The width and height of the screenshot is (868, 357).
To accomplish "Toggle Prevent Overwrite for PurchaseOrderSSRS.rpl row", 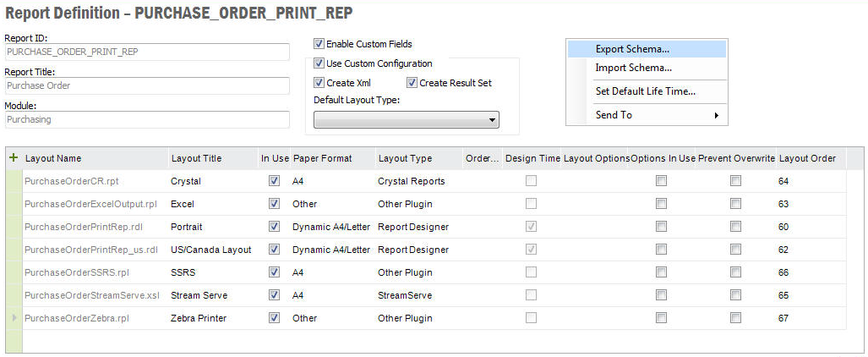I will 736,272.
